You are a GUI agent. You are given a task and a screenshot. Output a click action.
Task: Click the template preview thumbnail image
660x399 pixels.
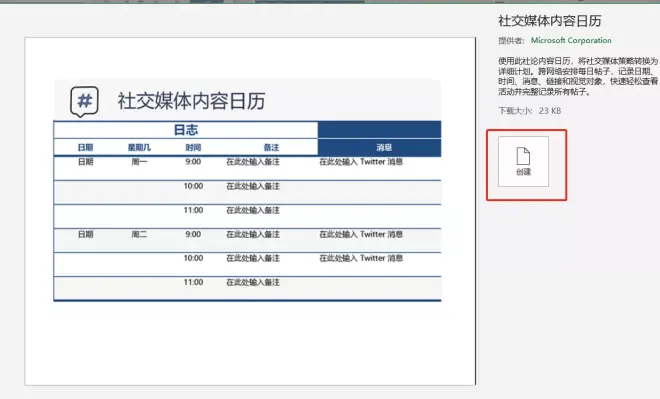[x=250, y=211]
